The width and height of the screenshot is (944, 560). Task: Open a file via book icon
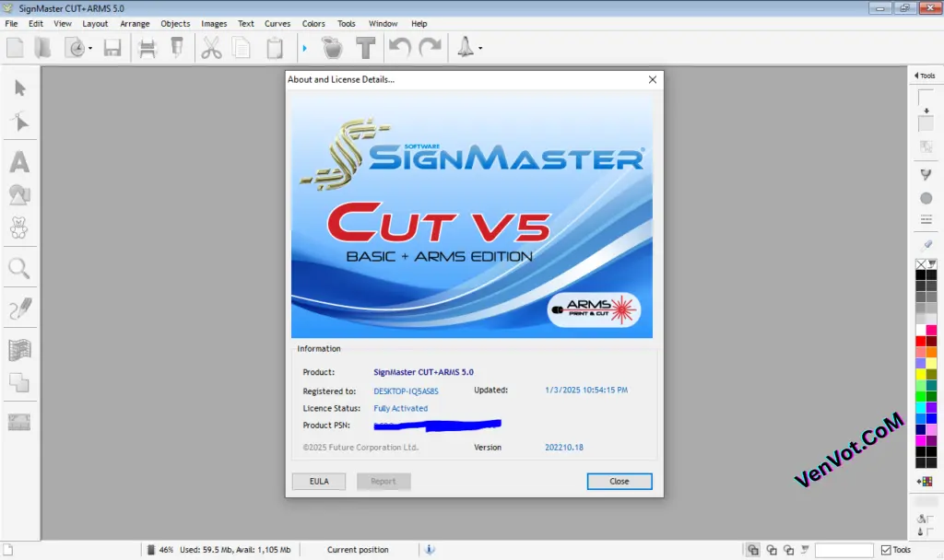pos(42,48)
